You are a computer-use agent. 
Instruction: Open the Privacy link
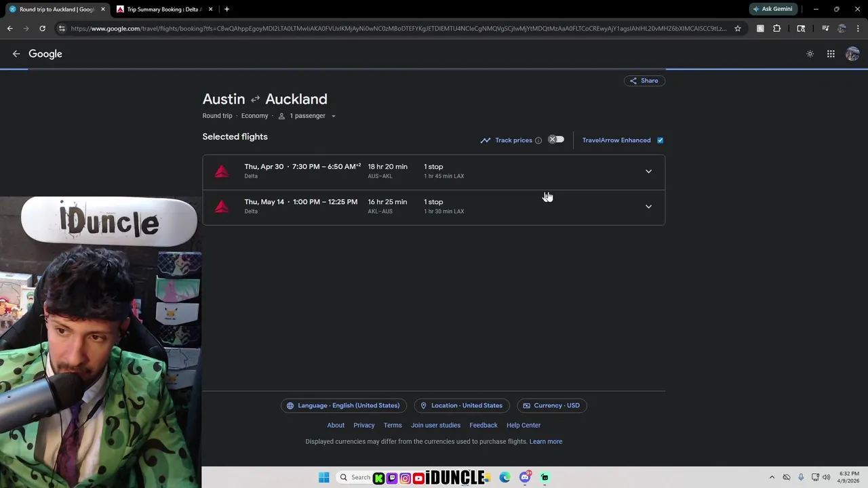pos(363,425)
